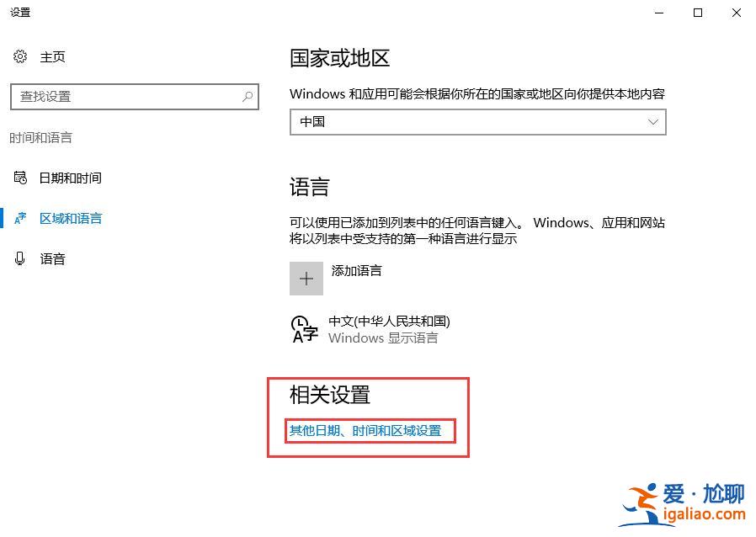Select the 区域和语言 sidebar icon
This screenshot has height=537, width=756.
click(x=19, y=218)
